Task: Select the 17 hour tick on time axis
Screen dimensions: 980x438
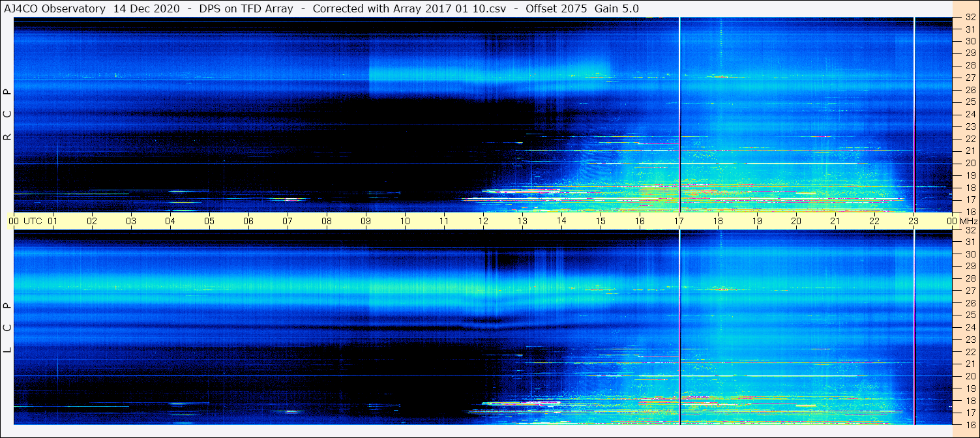Action: click(x=679, y=221)
